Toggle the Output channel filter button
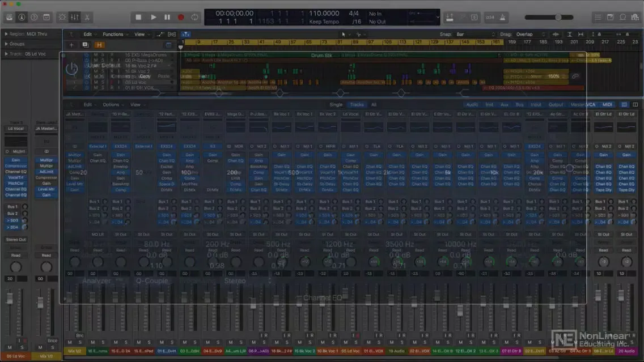This screenshot has width=644, height=362. click(x=556, y=105)
